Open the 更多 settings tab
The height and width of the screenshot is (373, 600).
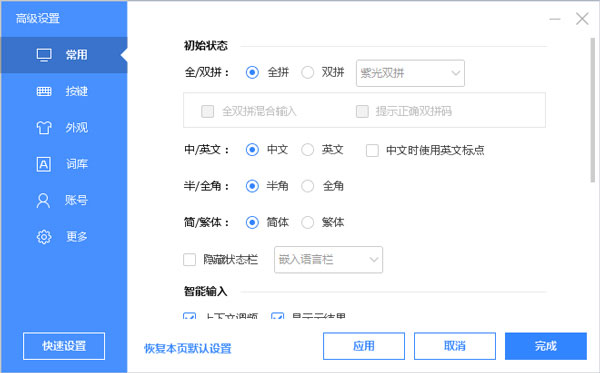[64, 237]
